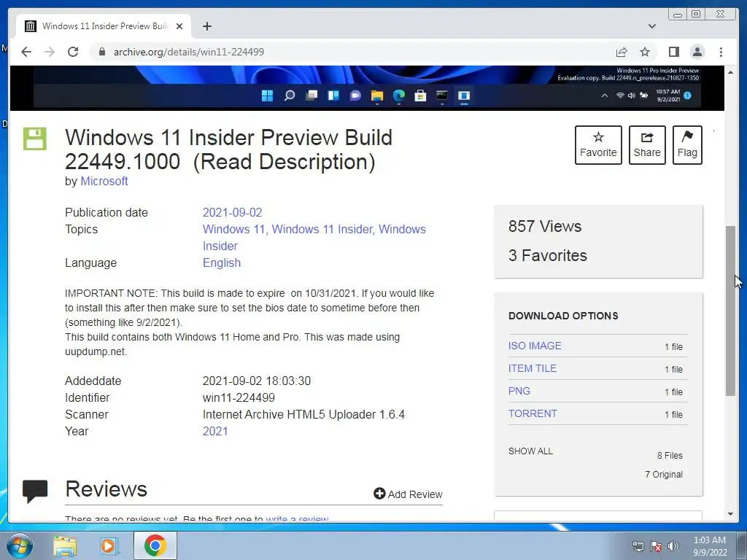Click the vertical scrollbar thumb
The width and height of the screenshot is (747, 560).
pyautogui.click(x=730, y=311)
